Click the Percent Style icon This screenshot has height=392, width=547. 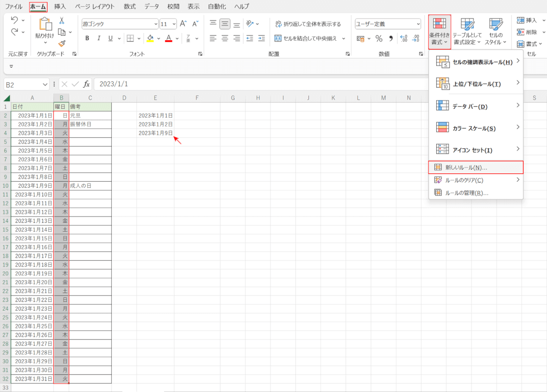pyautogui.click(x=379, y=38)
